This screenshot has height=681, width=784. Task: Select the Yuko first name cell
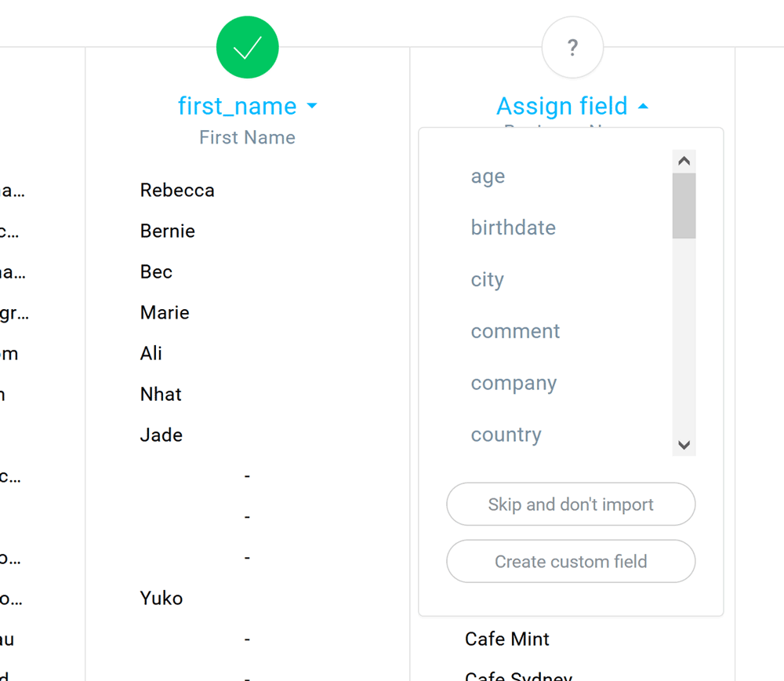[x=162, y=598]
